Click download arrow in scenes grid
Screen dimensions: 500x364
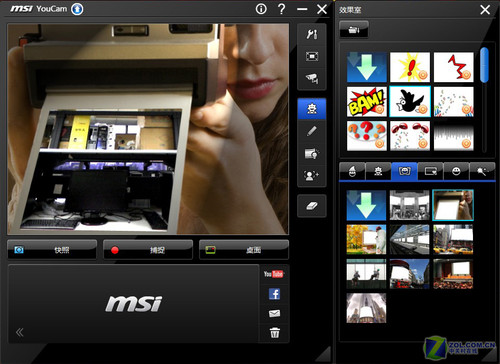[366, 205]
